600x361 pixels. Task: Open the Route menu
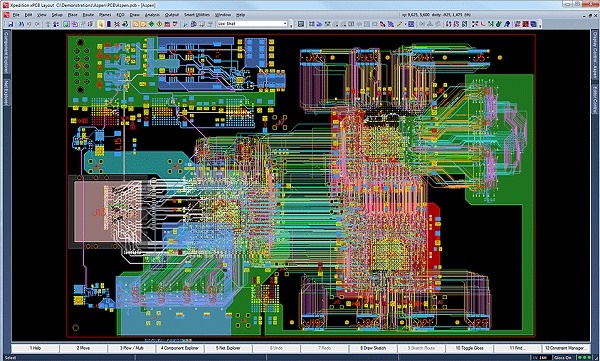point(88,15)
